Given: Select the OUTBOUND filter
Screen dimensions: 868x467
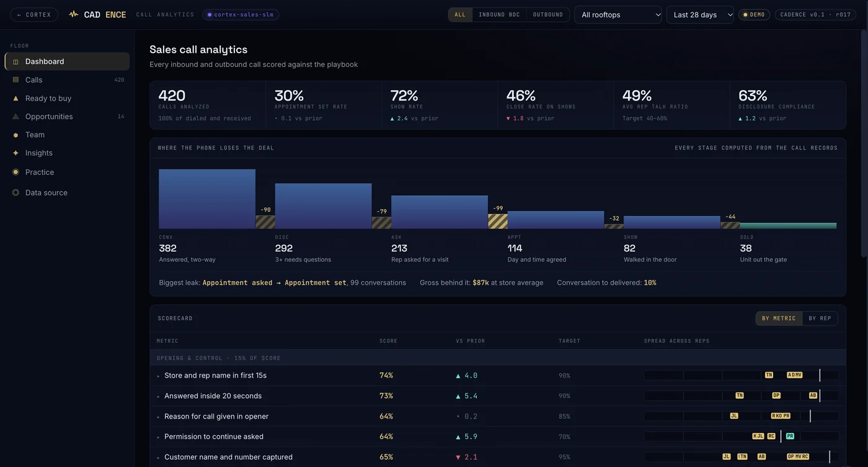Looking at the screenshot, I should [548, 15].
